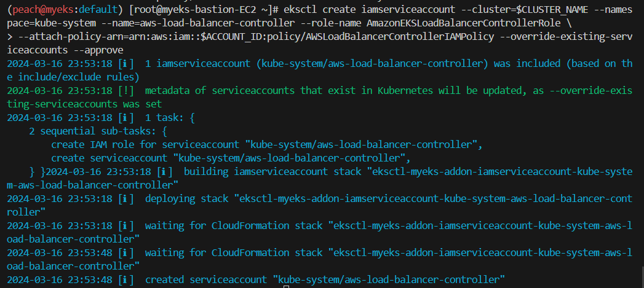
Task: Click the '--cluster=$CLUSTER_NAME' argument
Action: [x=523, y=10]
